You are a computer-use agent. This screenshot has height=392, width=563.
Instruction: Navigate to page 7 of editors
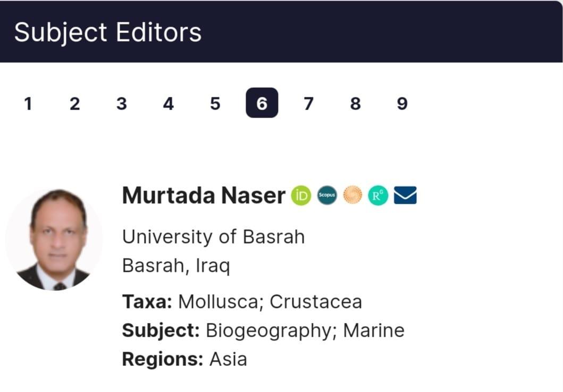pyautogui.click(x=308, y=103)
